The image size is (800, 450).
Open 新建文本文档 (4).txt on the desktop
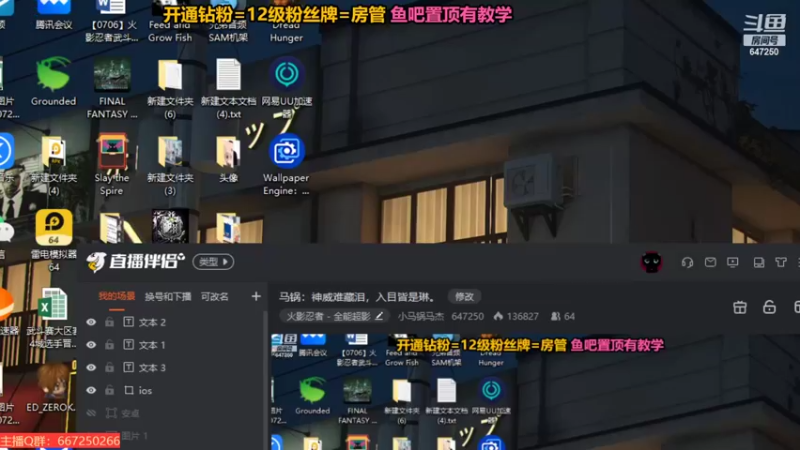[228, 88]
